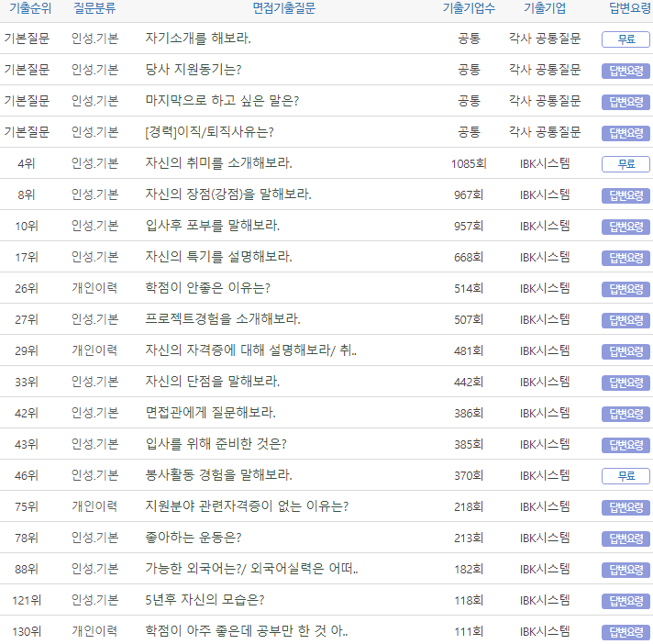
Task: Open 답변요령 for 당사 지원동기는?
Action: 625,71
